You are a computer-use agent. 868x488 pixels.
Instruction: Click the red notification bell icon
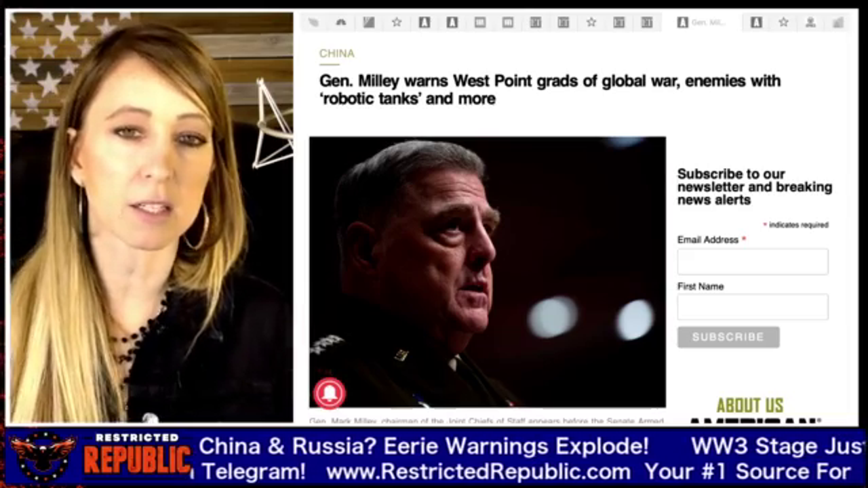pyautogui.click(x=330, y=393)
